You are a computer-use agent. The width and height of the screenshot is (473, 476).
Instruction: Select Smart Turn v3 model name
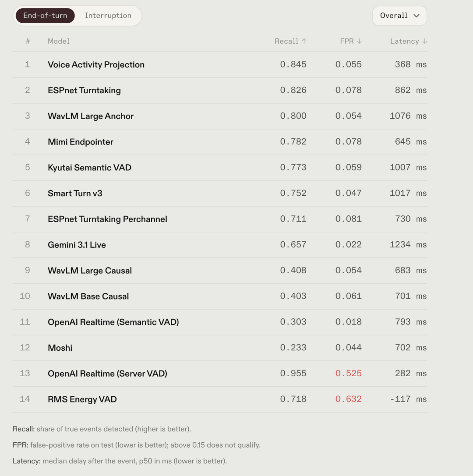tap(75, 194)
